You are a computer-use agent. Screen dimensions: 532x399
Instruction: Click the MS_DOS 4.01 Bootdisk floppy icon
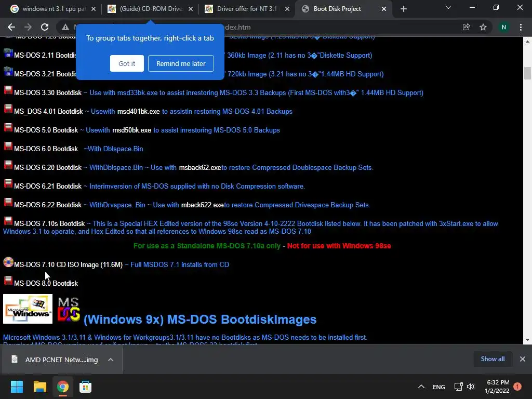[8, 109]
